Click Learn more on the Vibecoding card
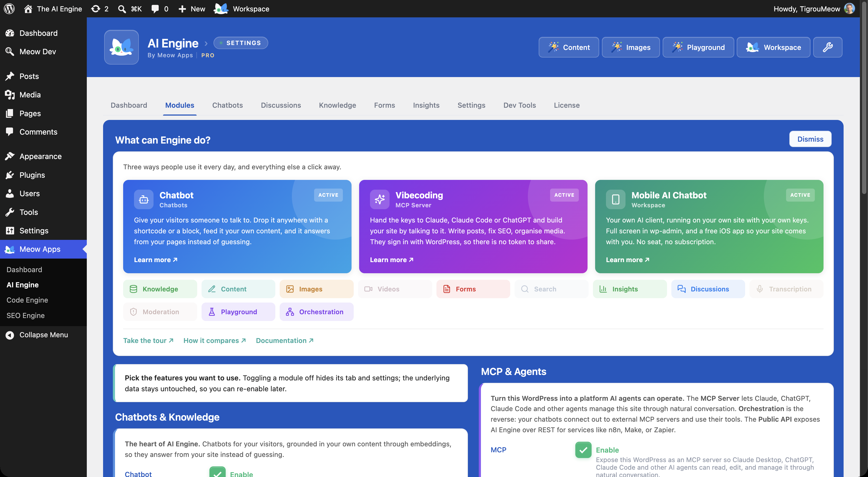The width and height of the screenshot is (868, 477). click(391, 260)
